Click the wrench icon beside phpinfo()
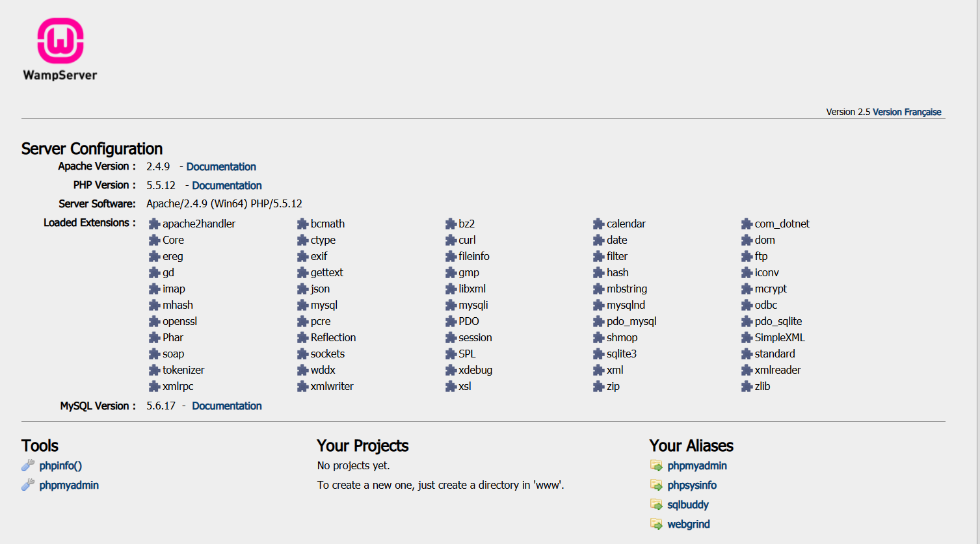This screenshot has width=980, height=544. [x=28, y=465]
